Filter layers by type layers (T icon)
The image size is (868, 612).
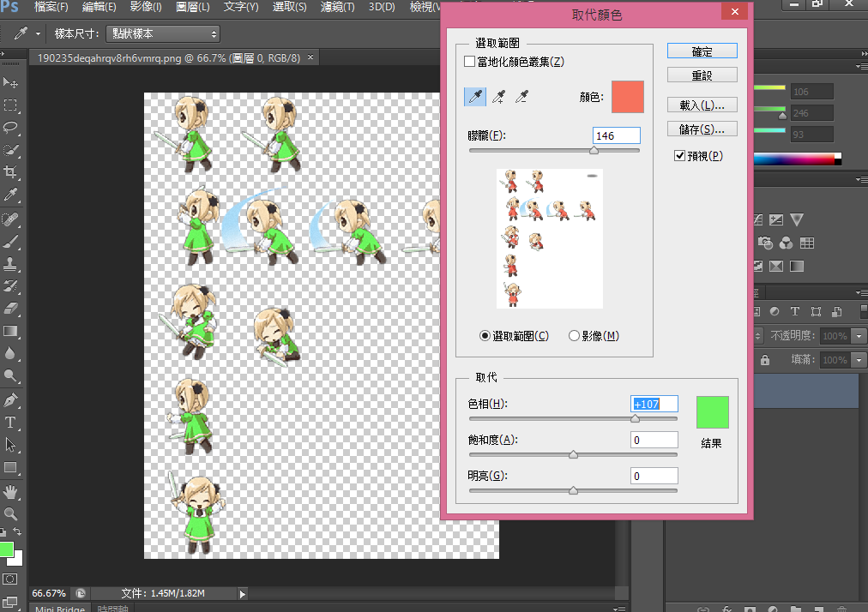click(795, 311)
